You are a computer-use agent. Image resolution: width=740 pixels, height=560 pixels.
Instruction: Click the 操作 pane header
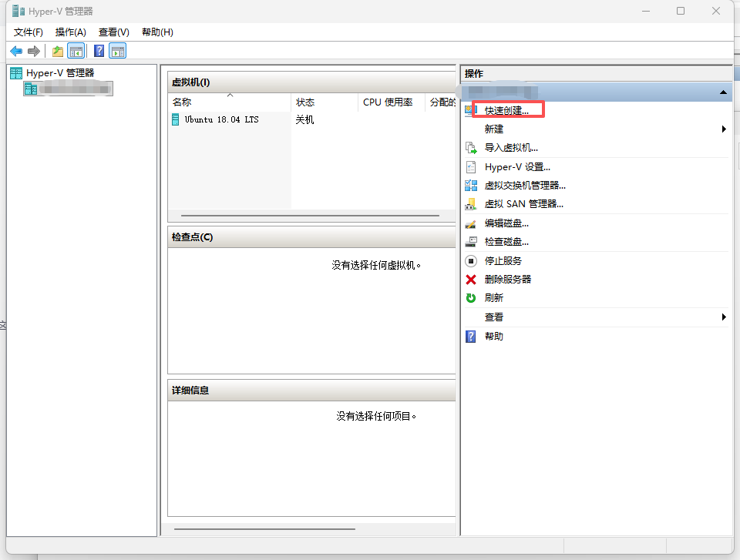click(597, 74)
